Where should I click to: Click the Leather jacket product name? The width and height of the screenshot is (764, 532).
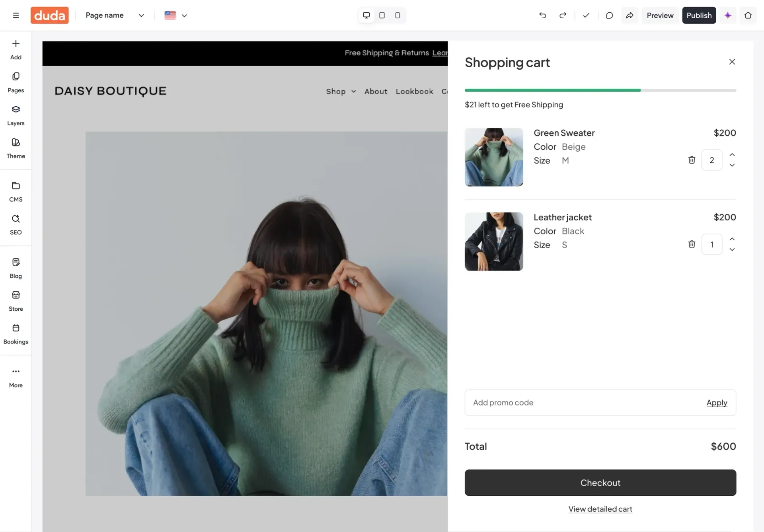click(563, 217)
